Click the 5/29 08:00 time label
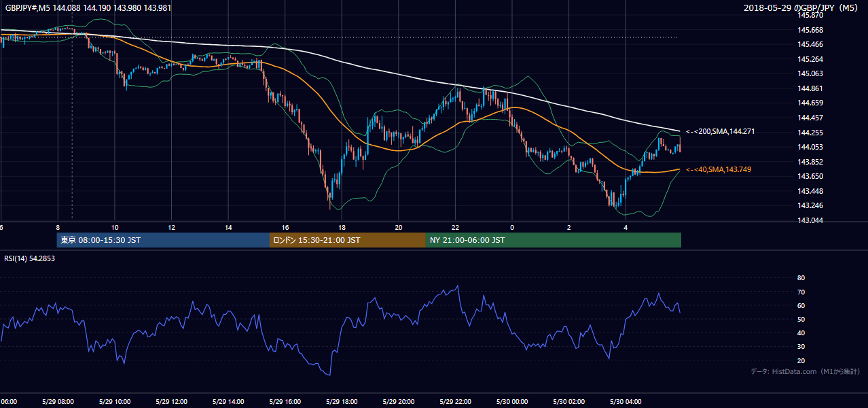The width and height of the screenshot is (868, 408). click(x=57, y=401)
